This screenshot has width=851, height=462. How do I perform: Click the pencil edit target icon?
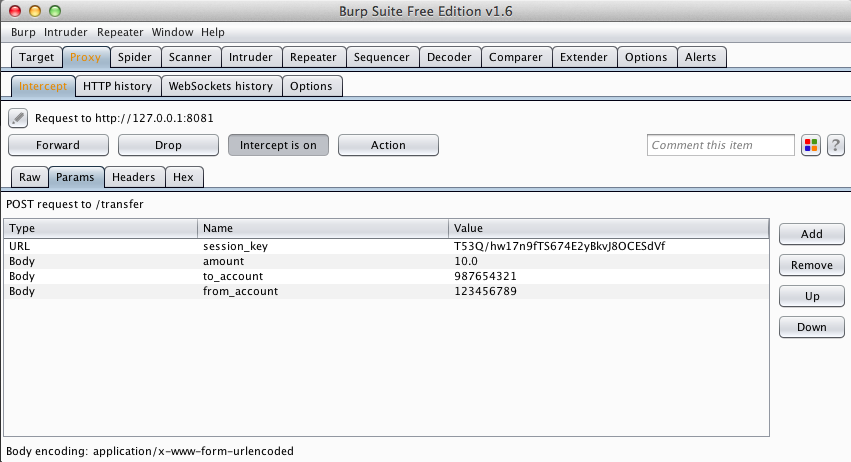pyautogui.click(x=18, y=118)
